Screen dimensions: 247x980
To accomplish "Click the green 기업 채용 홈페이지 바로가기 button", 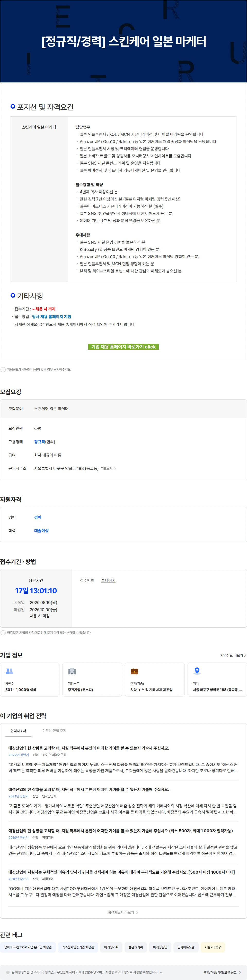I will click(123, 347).
